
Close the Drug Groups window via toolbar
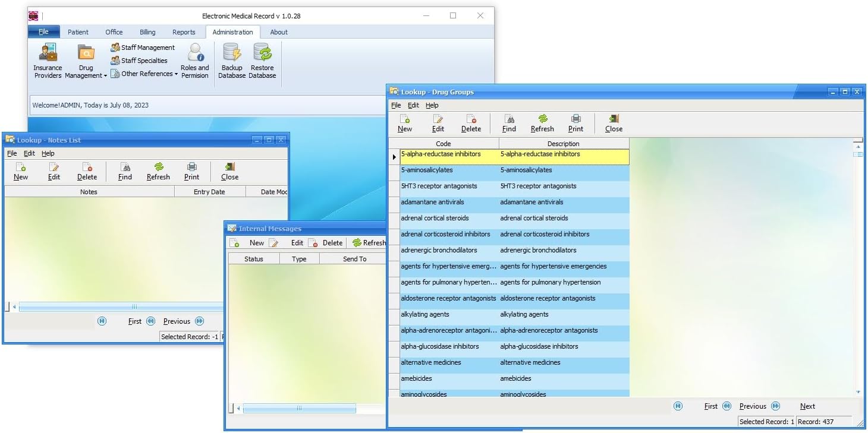pyautogui.click(x=612, y=122)
